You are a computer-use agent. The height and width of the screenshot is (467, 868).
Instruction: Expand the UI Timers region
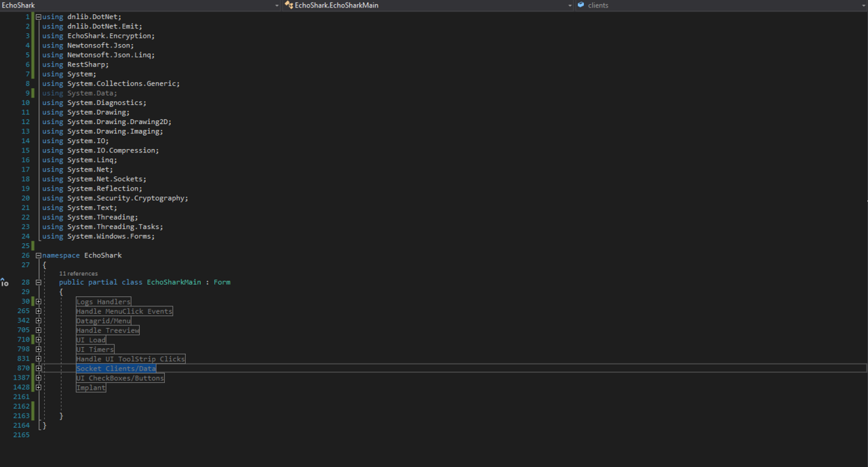coord(38,349)
